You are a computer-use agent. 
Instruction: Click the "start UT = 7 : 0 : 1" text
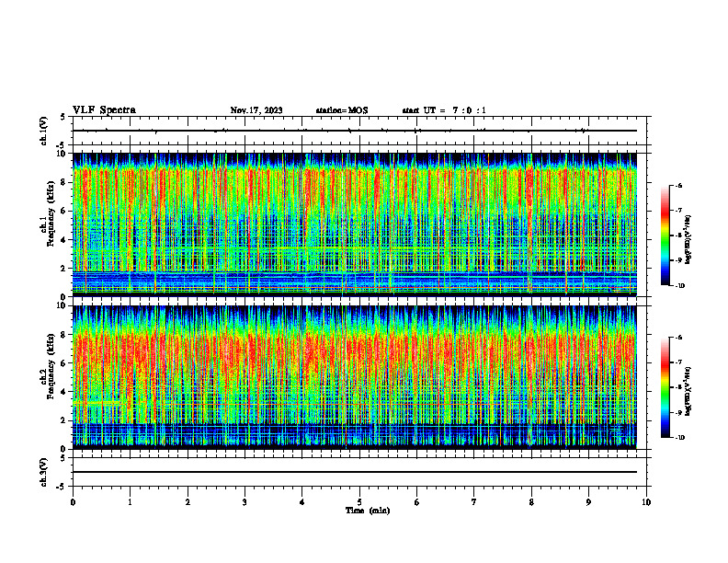444,110
